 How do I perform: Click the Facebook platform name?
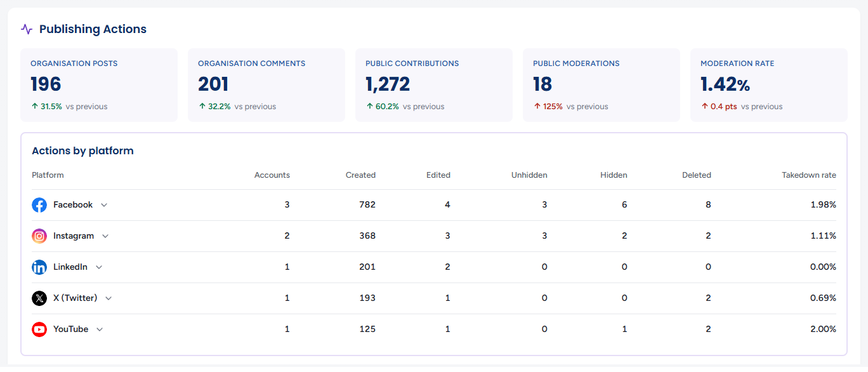(x=73, y=205)
